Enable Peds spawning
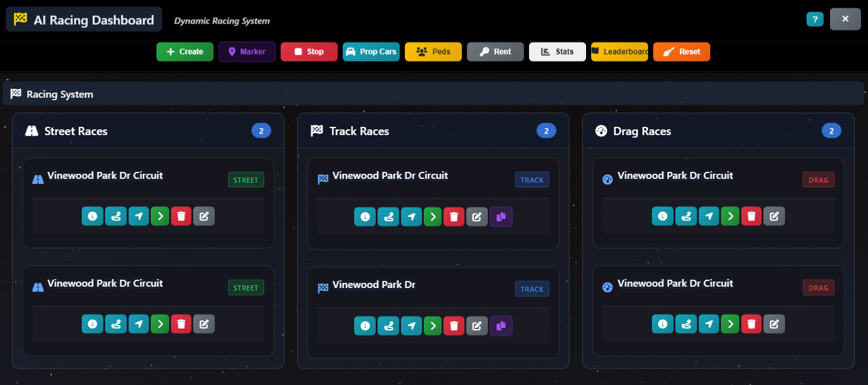Image resolution: width=868 pixels, height=385 pixels. pyautogui.click(x=433, y=51)
